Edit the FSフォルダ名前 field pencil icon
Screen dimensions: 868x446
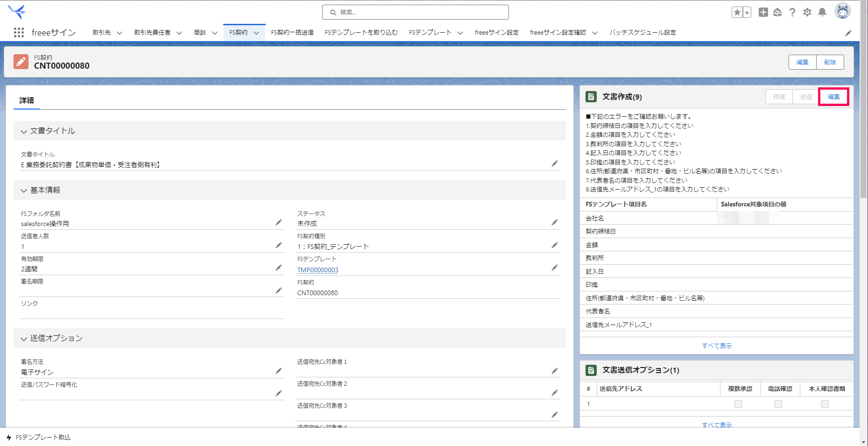click(279, 222)
